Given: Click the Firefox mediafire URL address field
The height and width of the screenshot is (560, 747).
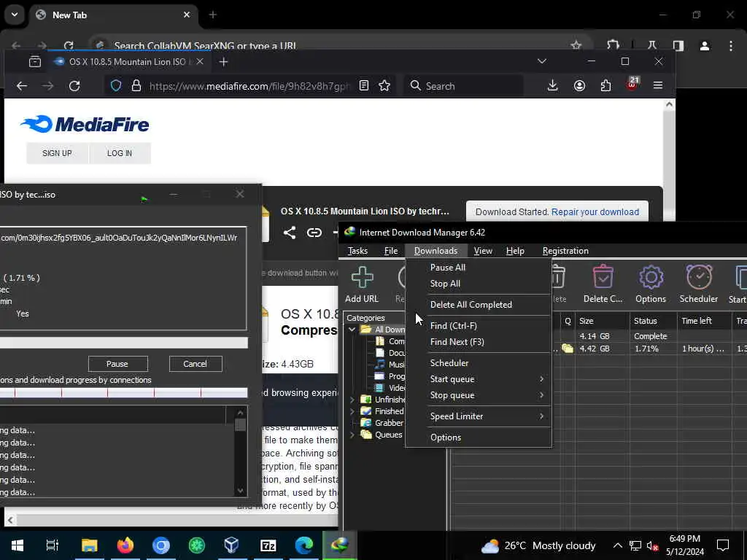Looking at the screenshot, I should (249, 86).
